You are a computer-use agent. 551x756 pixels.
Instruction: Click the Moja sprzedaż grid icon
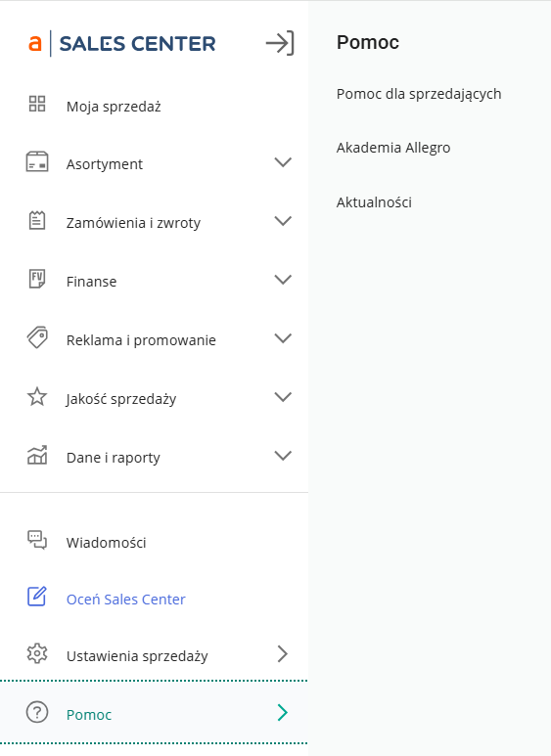click(x=37, y=104)
